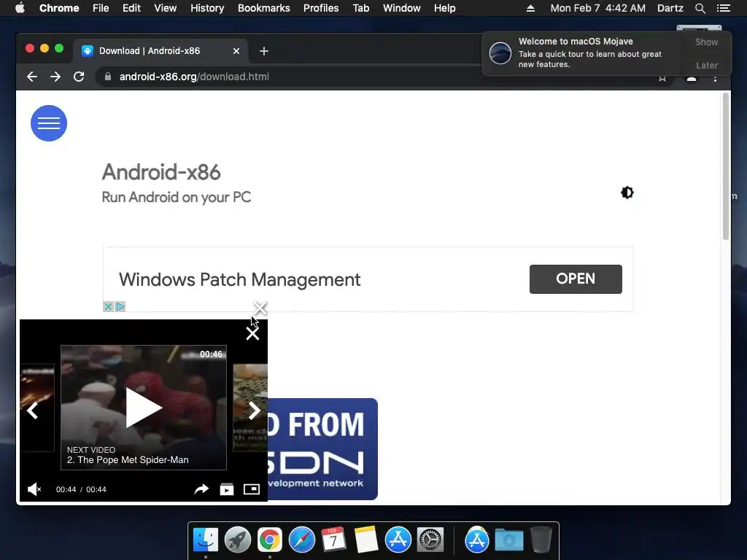Open the View menu
The image size is (747, 560).
tap(166, 8)
